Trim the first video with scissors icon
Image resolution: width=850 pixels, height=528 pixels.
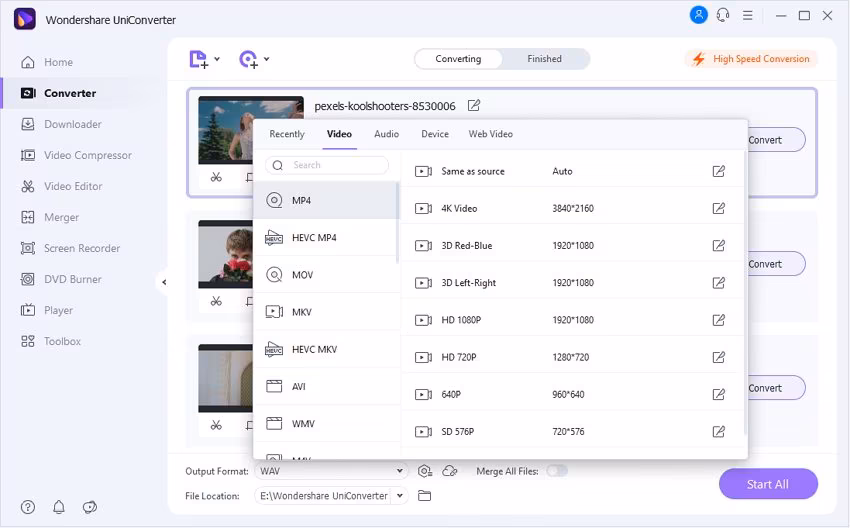[x=216, y=177]
